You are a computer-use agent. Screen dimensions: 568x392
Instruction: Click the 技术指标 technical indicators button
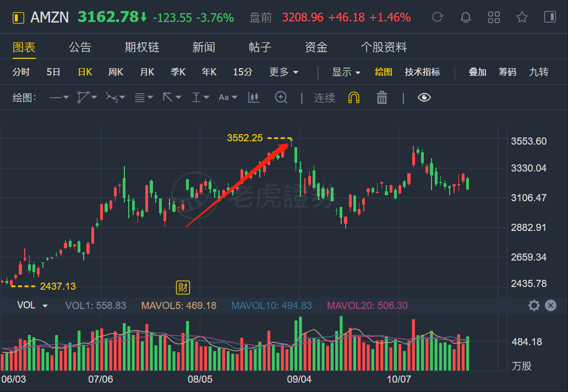(x=422, y=72)
